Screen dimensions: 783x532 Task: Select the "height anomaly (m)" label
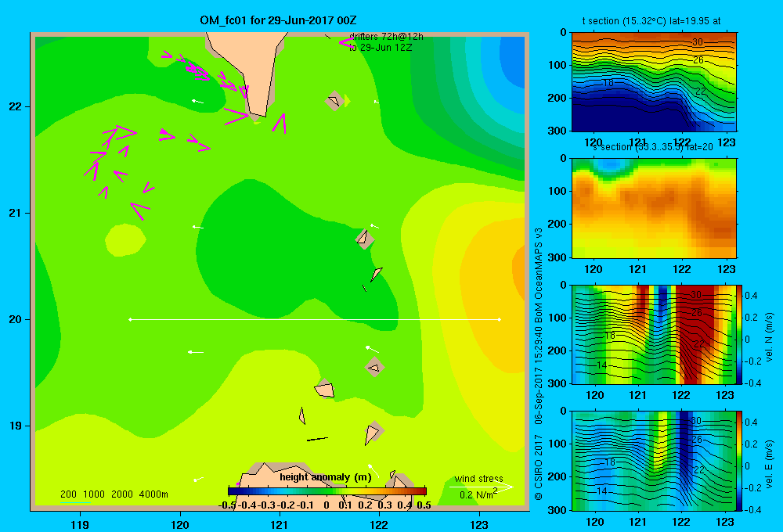point(326,477)
